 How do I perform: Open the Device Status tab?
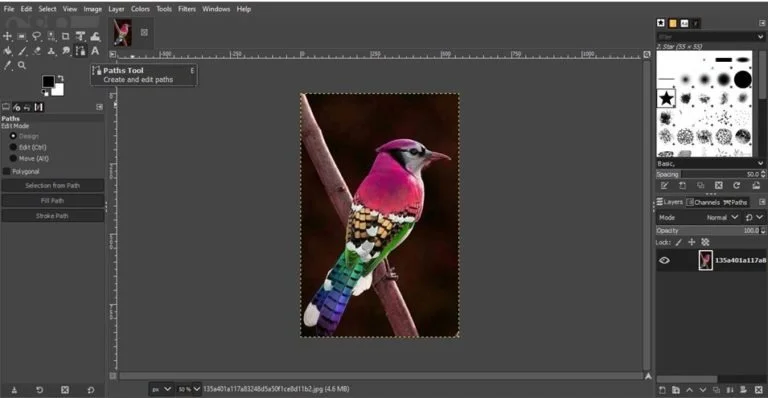(x=17, y=107)
